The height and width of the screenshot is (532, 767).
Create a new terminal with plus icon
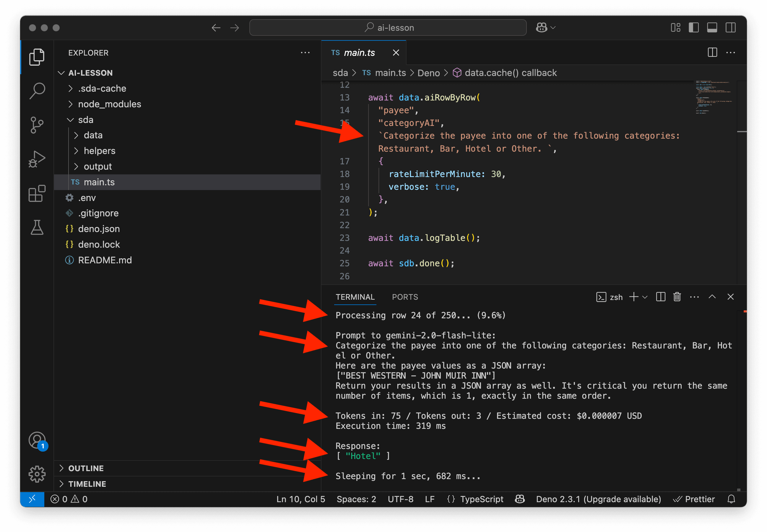[x=633, y=297]
